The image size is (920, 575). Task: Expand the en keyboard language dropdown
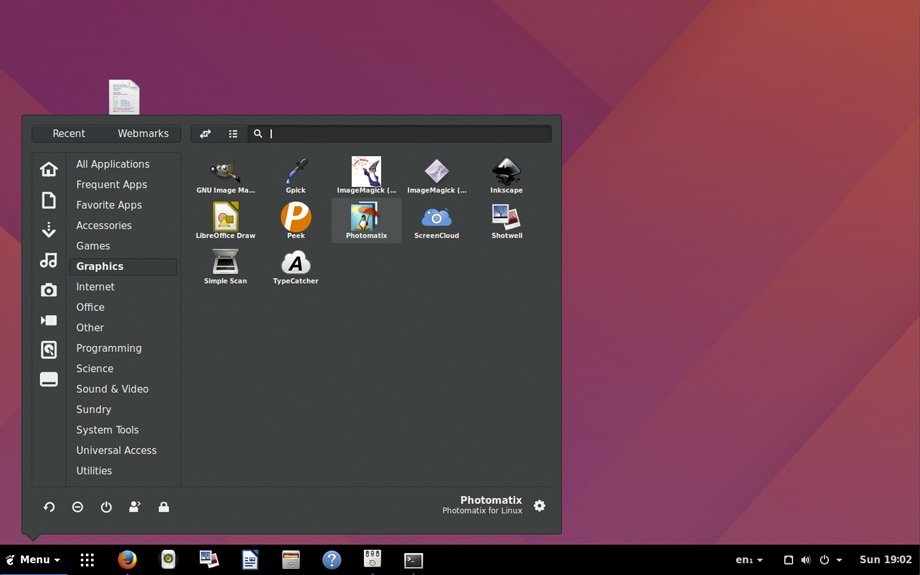click(x=749, y=560)
